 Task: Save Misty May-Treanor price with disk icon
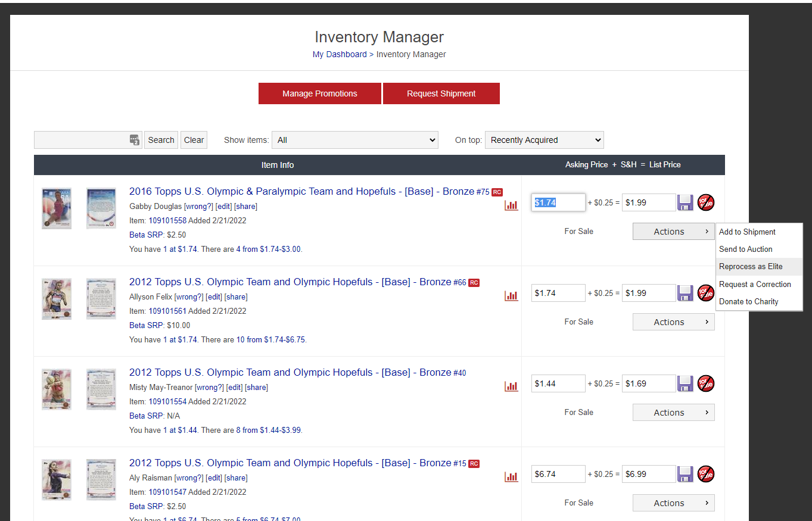click(x=685, y=383)
